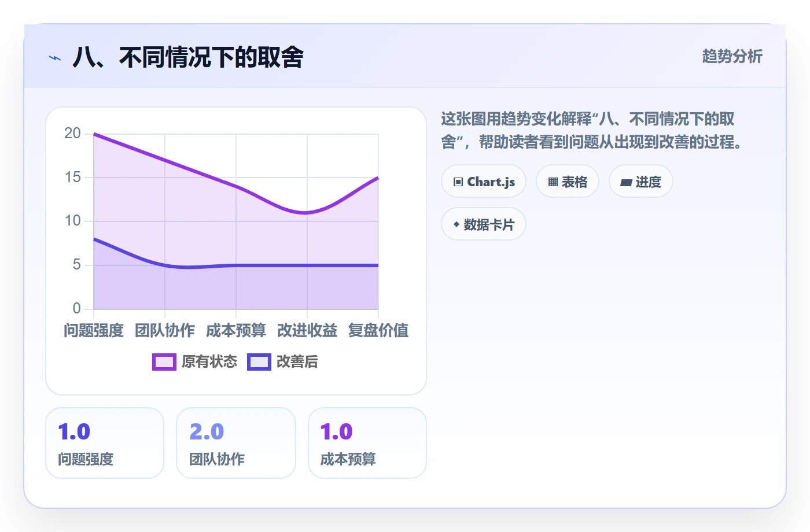Viewport: 810px width, 532px height.
Task: Click the progress bar icon in 进度 tag
Action: coord(626,182)
